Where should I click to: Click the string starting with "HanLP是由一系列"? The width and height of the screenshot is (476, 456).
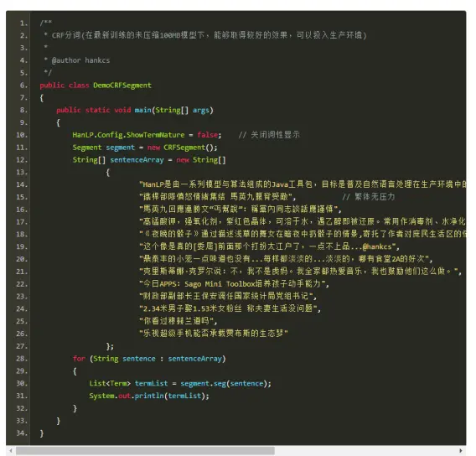(x=303, y=184)
